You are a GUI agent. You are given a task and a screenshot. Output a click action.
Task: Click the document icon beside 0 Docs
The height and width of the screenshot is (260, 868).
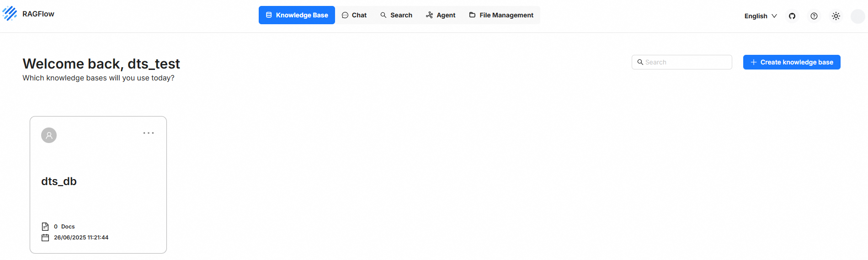point(45,227)
